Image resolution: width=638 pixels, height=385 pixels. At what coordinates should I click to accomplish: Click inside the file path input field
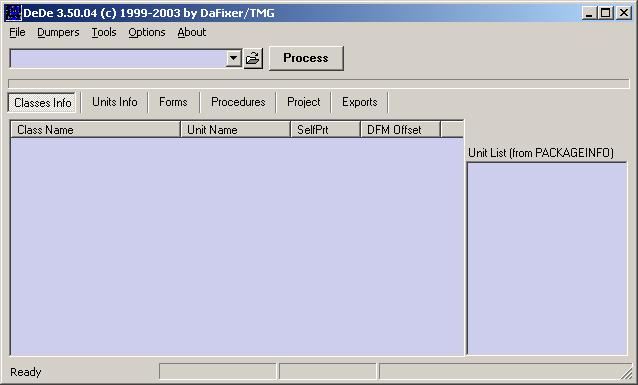pos(118,59)
